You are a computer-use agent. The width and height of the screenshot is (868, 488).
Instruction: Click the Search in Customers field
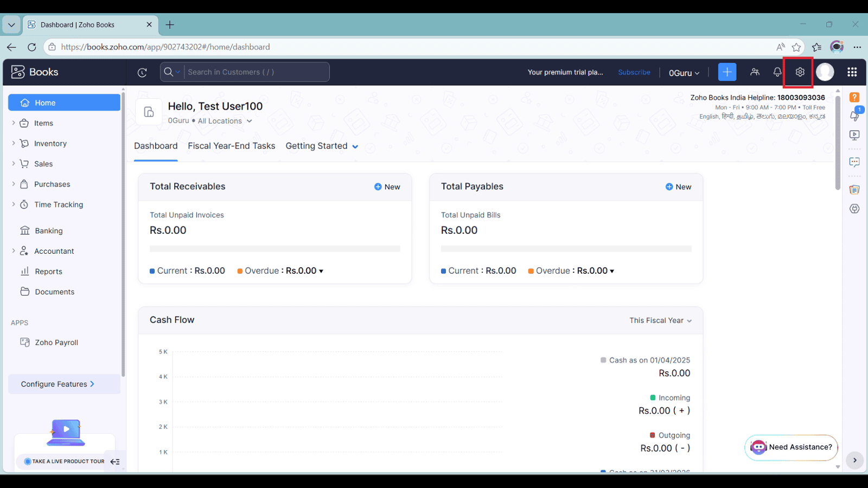coord(255,72)
